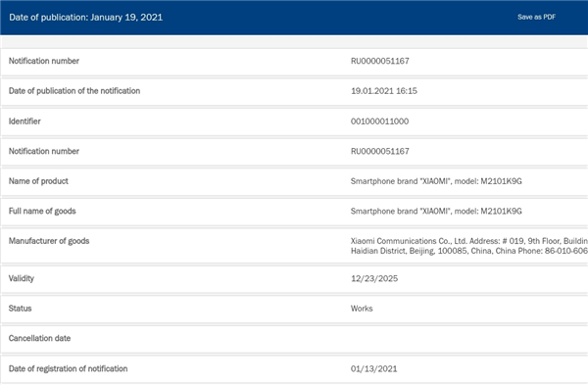588x385 pixels.
Task: Click the registration date 01/13/2021
Action: pyautogui.click(x=373, y=369)
